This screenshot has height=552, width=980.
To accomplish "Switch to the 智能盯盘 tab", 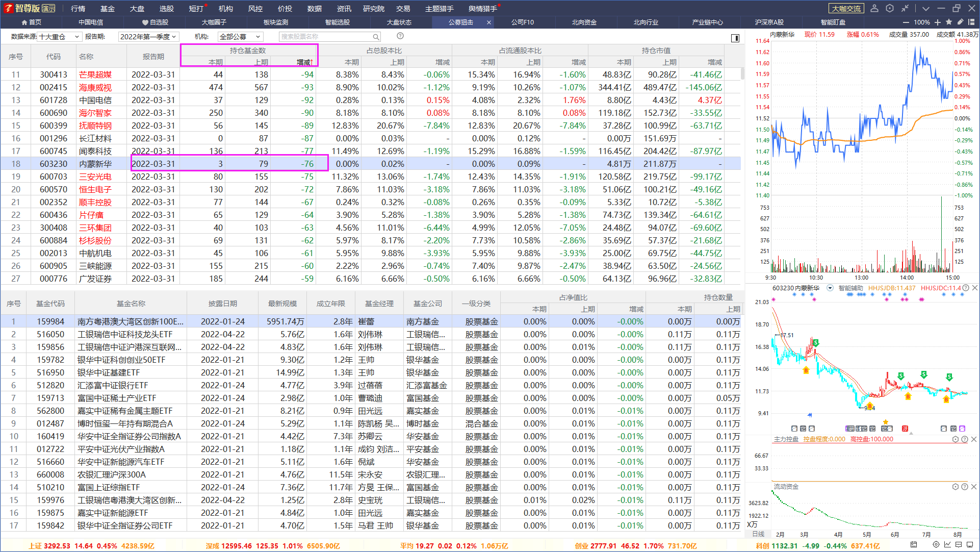I will 833,22.
